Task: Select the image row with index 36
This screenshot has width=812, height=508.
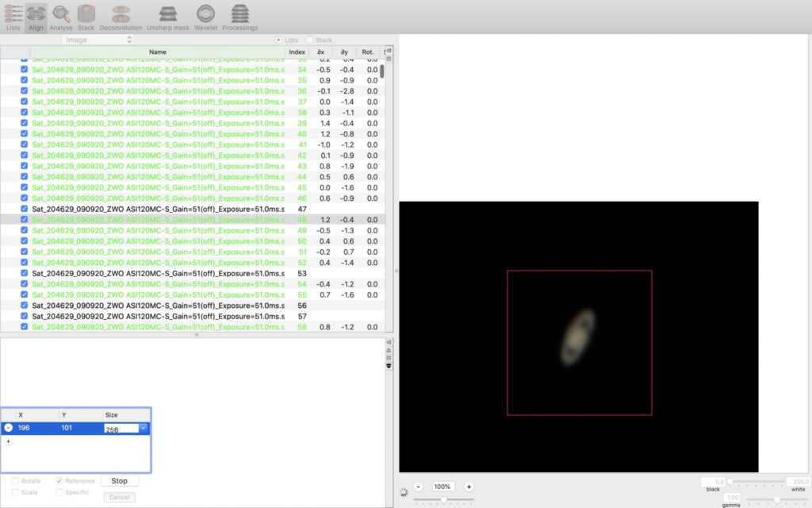Action: point(192,91)
